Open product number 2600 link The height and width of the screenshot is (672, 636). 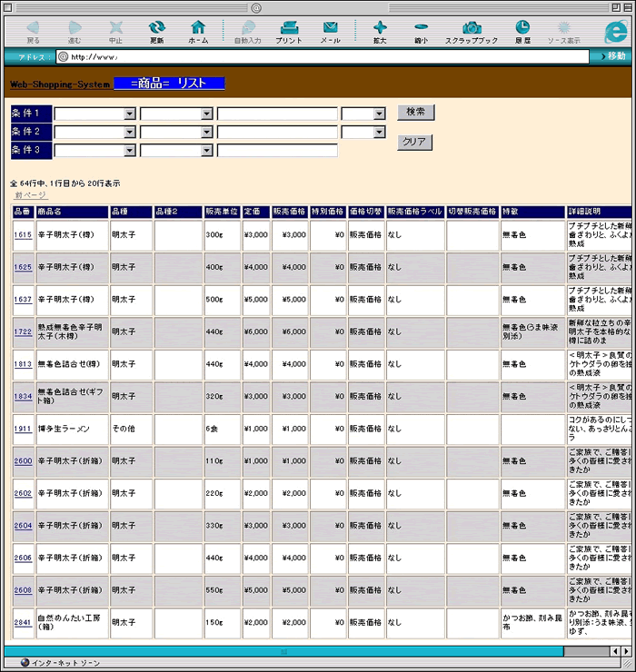pyautogui.click(x=23, y=460)
